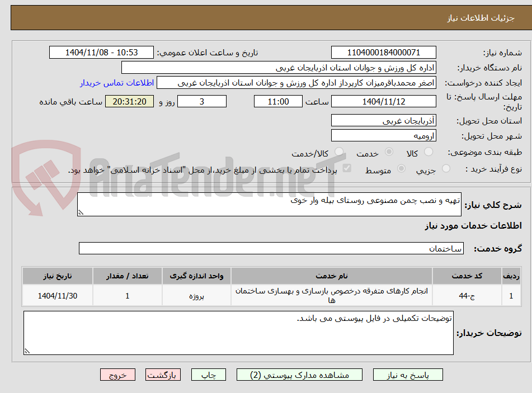The height and width of the screenshot is (393, 532).
Task: Select the کالا radio button
Action: click(429, 152)
